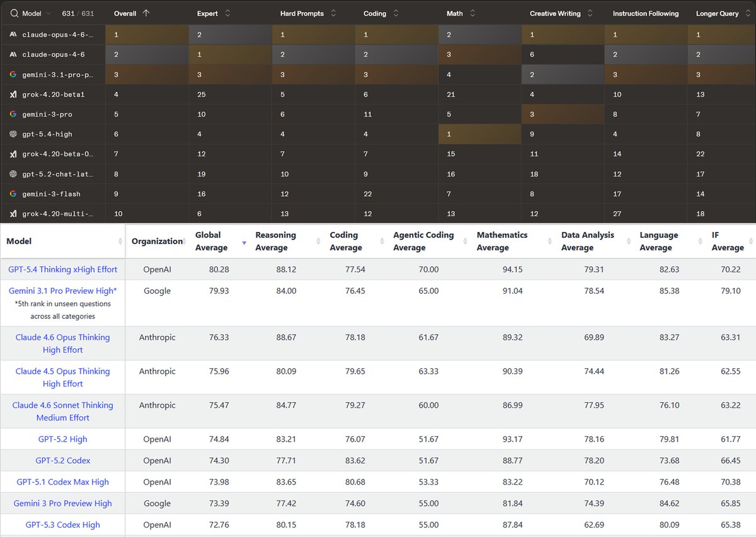Screen dimensions: 756x537
Task: Click sort arrows beside Reasoning Average
Action: pos(319,241)
